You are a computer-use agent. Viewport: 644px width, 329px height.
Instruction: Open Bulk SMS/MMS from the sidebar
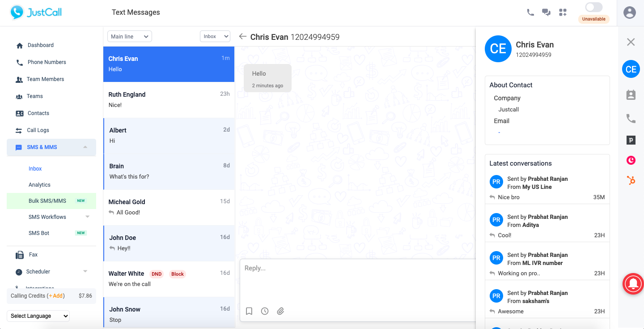[x=46, y=201]
